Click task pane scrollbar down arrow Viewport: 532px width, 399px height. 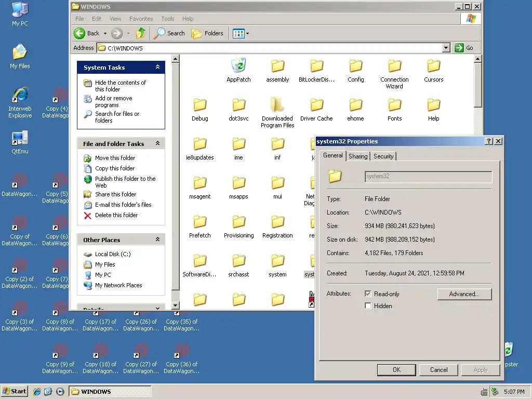click(x=175, y=305)
